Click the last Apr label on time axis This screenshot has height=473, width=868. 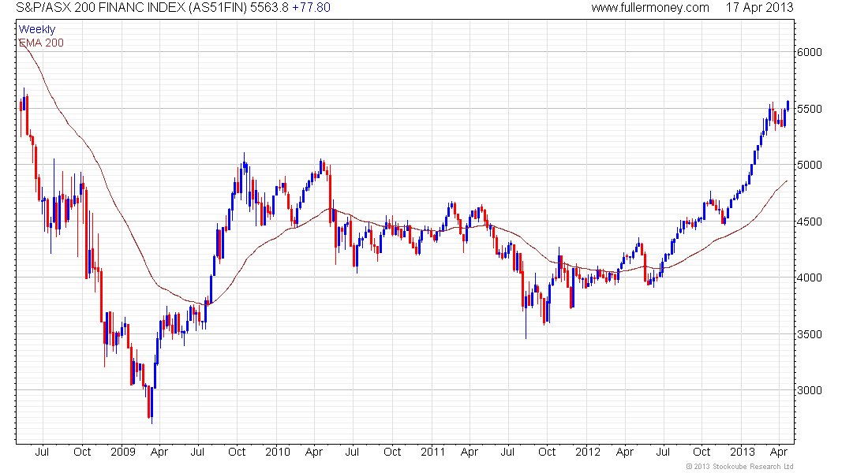pyautogui.click(x=779, y=452)
